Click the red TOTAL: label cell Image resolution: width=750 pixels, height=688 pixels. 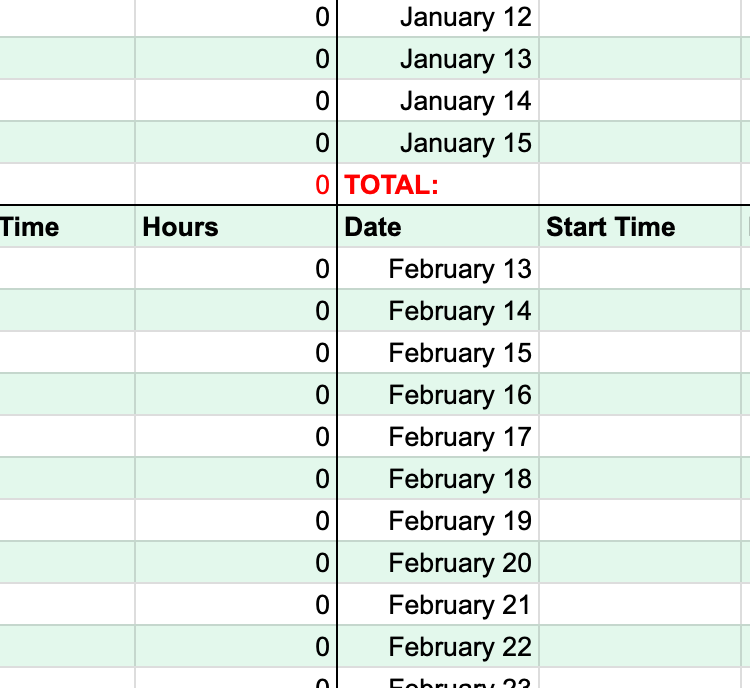[440, 185]
